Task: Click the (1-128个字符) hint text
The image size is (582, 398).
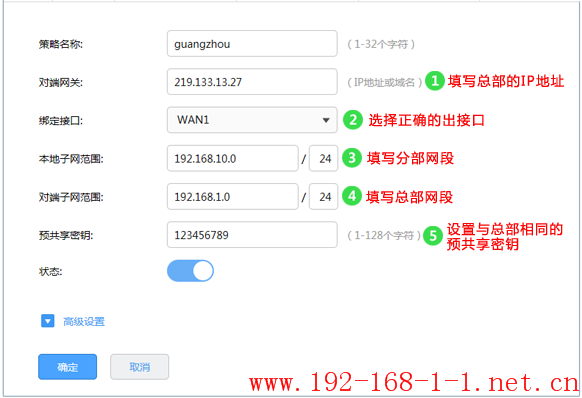Action: point(384,235)
